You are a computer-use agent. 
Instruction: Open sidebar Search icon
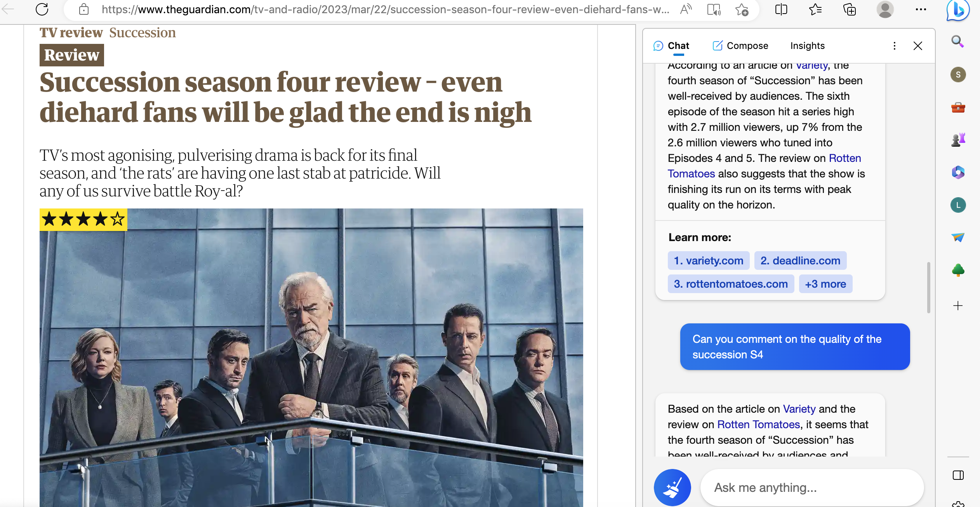pos(957,41)
